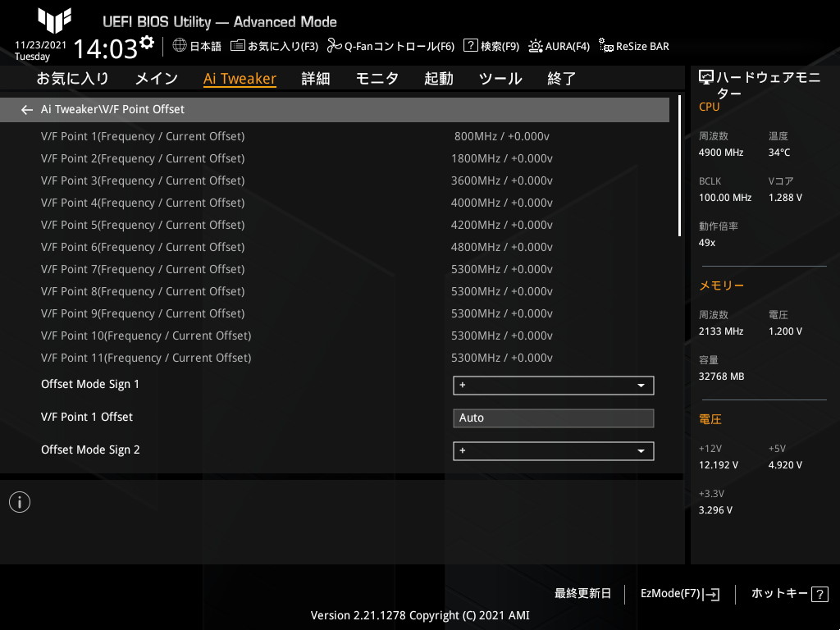
Task: Click the 14:03 clock display
Action: point(106,48)
